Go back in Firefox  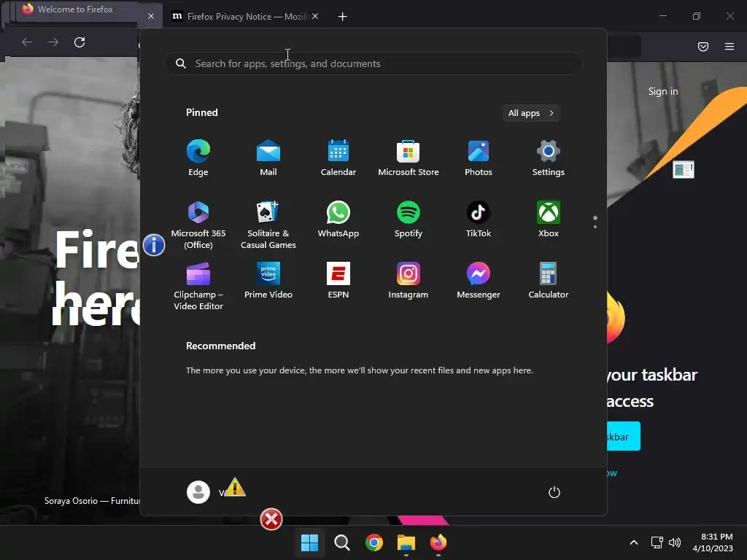27,42
